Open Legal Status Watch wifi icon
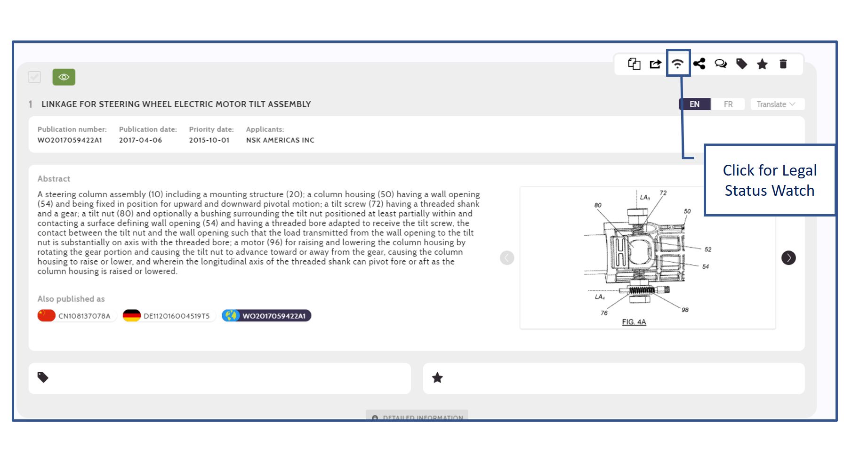This screenshot has height=457, width=868. tap(677, 64)
